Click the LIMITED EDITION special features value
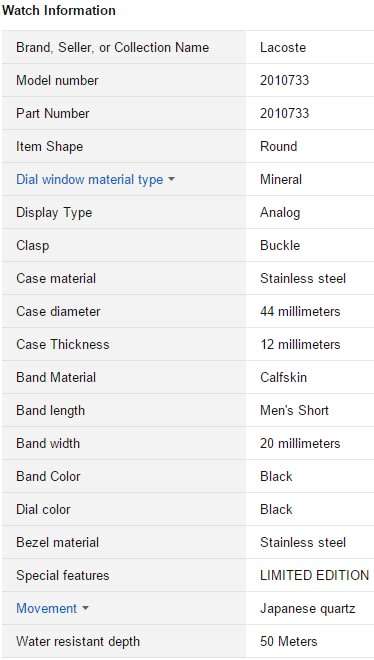This screenshot has height=660, width=374. tap(315, 575)
